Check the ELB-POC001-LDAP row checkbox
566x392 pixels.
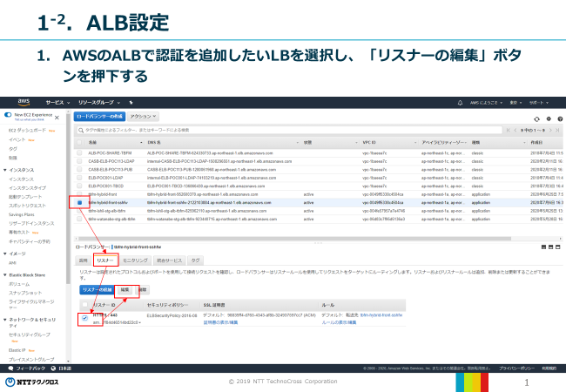[x=79, y=178]
